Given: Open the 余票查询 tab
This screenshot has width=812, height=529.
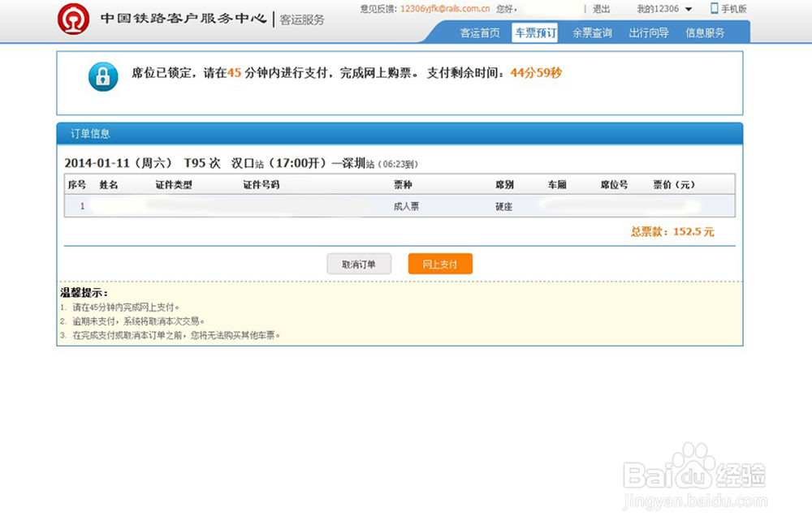Looking at the screenshot, I should tap(591, 34).
